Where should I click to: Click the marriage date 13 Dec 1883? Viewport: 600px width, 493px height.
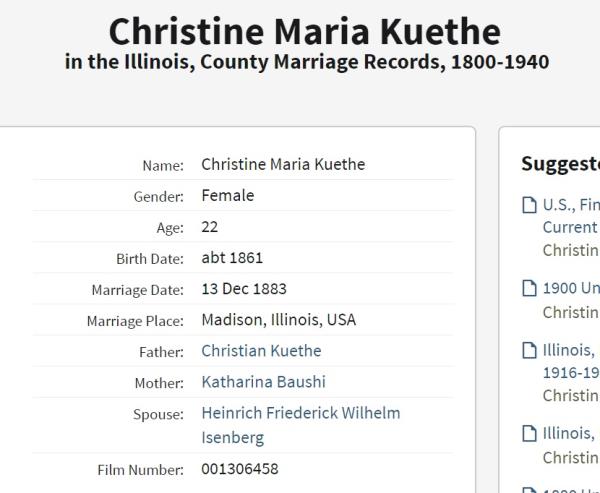click(x=244, y=289)
